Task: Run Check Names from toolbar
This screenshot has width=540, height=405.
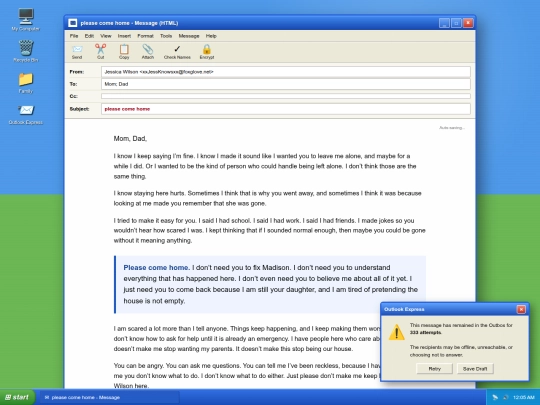Action: tap(177, 49)
